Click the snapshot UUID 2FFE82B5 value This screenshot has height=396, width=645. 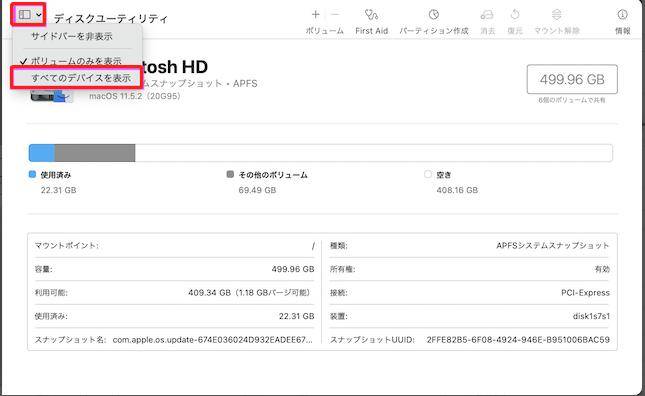pyautogui.click(x=518, y=340)
